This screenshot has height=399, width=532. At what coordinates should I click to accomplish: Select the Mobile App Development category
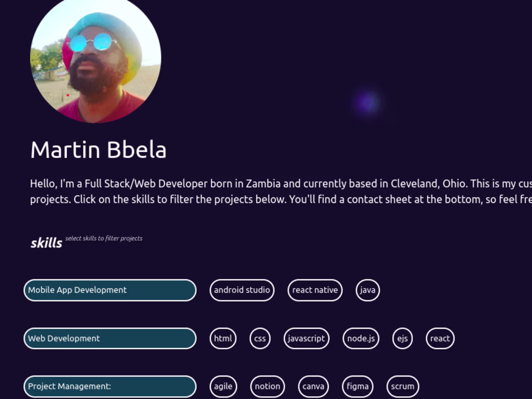click(x=110, y=290)
